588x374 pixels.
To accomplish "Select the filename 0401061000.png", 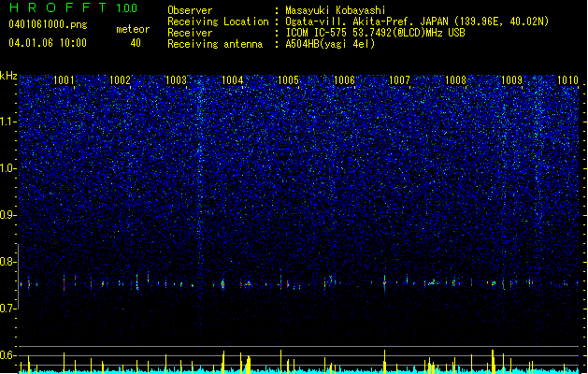I will (x=48, y=24).
